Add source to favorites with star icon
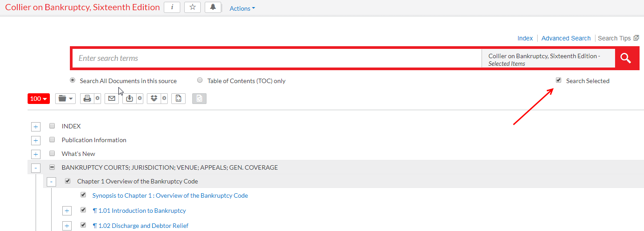 193,8
